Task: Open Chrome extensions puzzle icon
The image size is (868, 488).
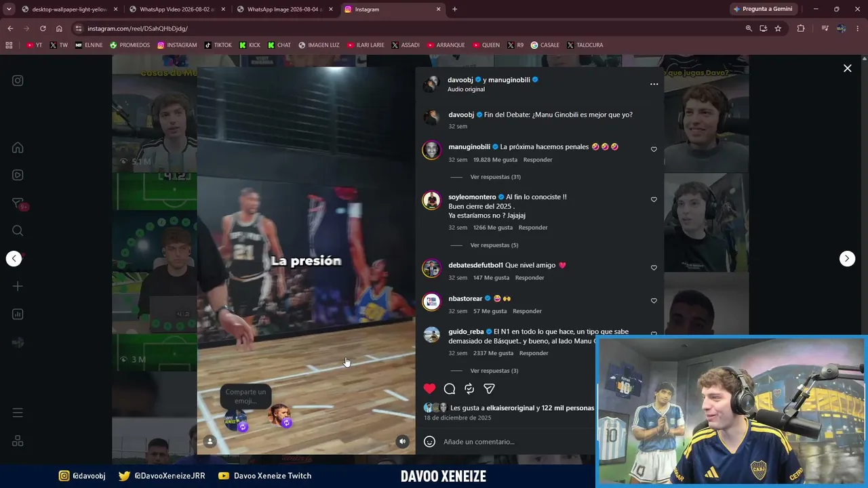Action: pos(801,28)
